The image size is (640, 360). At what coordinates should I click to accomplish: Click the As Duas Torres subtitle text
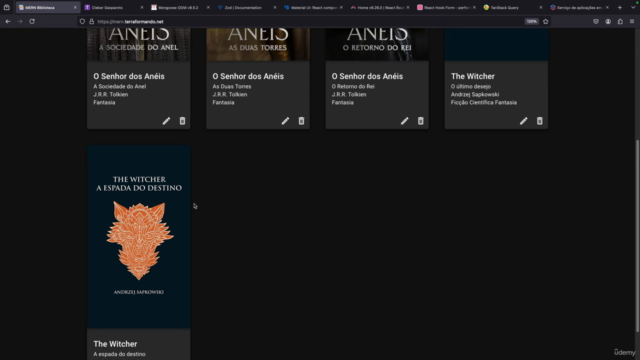tap(232, 87)
